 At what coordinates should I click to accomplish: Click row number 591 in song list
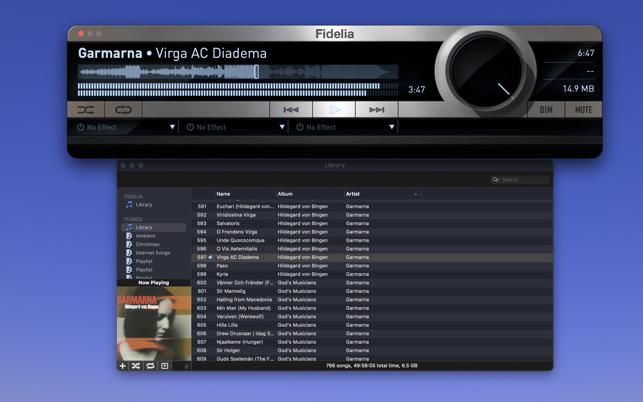pos(202,206)
